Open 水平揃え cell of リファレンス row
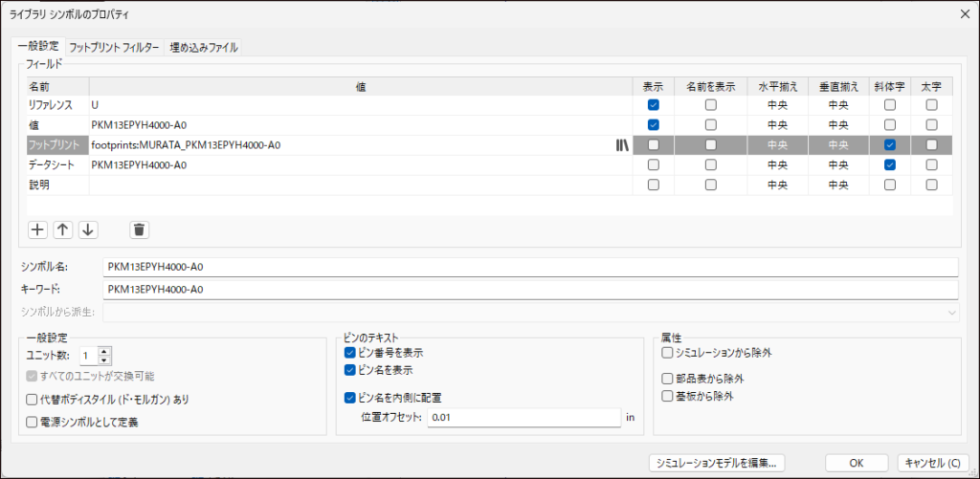This screenshot has height=479, width=980. (x=776, y=104)
